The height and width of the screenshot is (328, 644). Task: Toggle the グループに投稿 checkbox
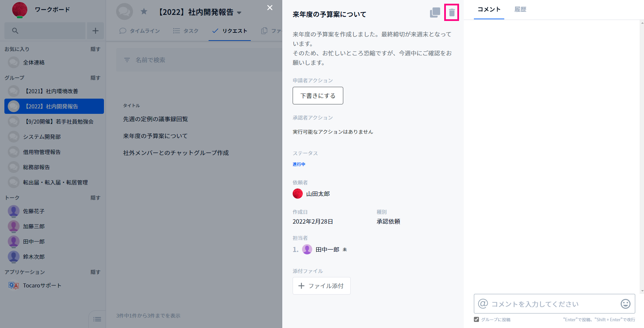tap(476, 319)
